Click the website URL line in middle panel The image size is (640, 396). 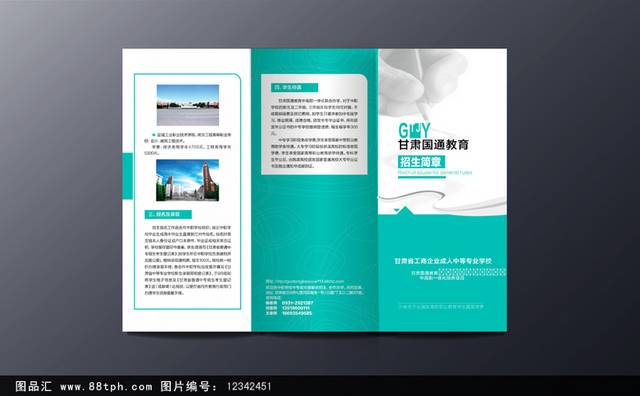(x=304, y=281)
